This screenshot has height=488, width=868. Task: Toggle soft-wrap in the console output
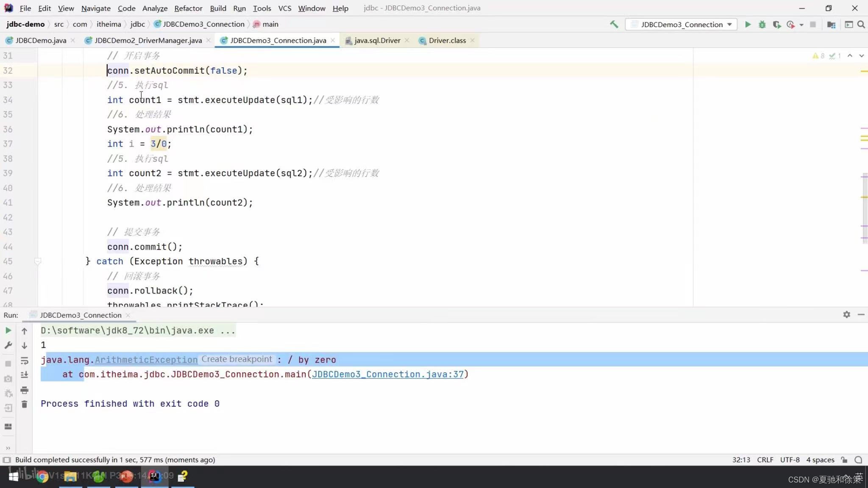24,361
